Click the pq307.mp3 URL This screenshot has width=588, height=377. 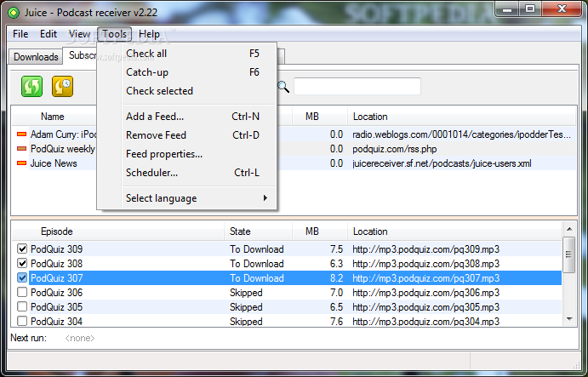(x=425, y=278)
